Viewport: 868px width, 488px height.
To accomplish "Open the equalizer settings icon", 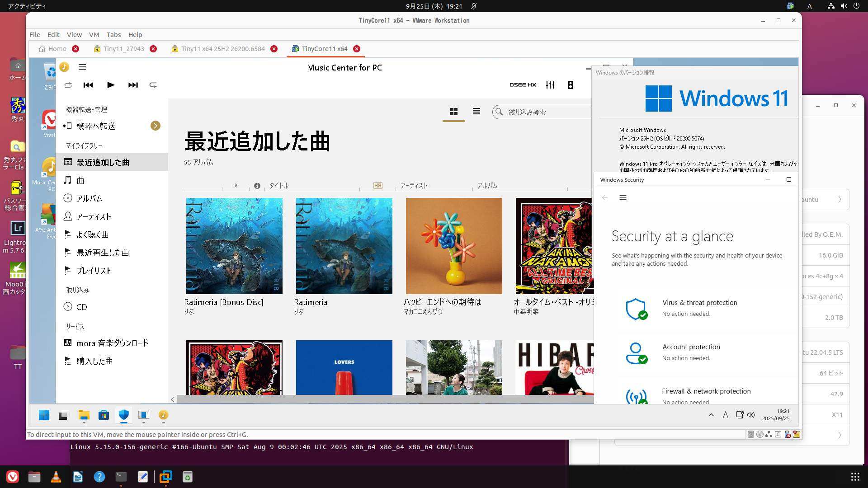I will pos(550,85).
